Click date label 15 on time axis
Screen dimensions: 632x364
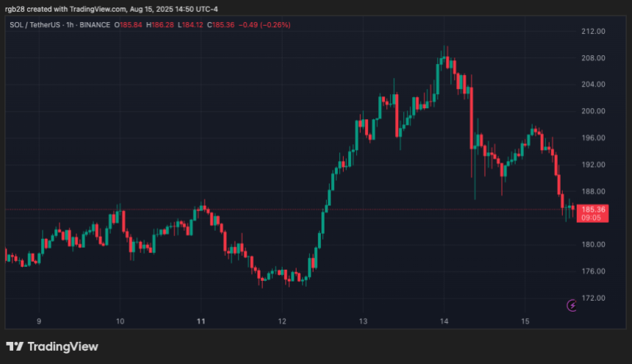pos(525,321)
